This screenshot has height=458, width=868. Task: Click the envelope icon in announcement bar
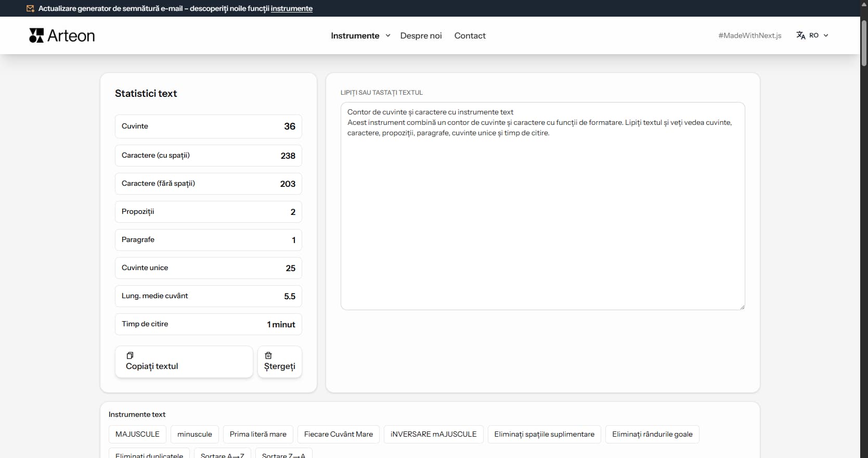(x=31, y=8)
